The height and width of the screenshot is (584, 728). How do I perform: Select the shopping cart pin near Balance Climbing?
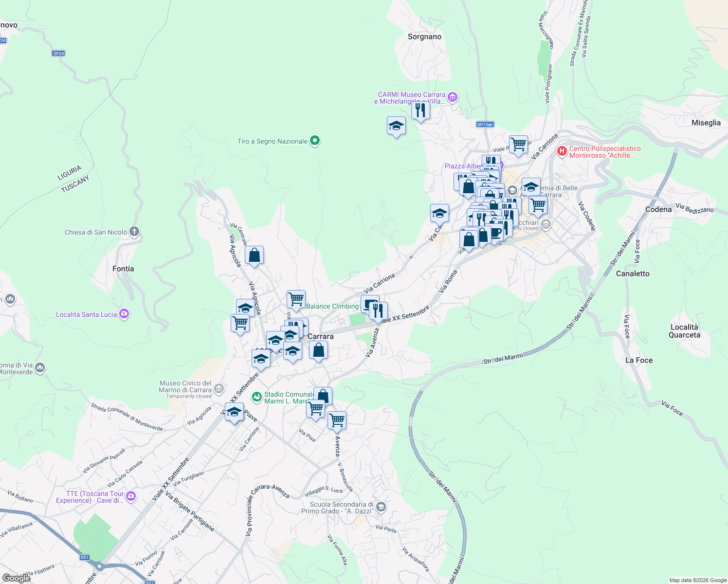[295, 298]
